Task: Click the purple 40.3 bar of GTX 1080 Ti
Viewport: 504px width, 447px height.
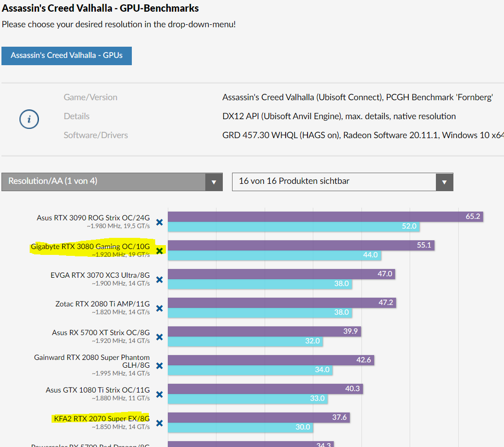Action: (266, 389)
